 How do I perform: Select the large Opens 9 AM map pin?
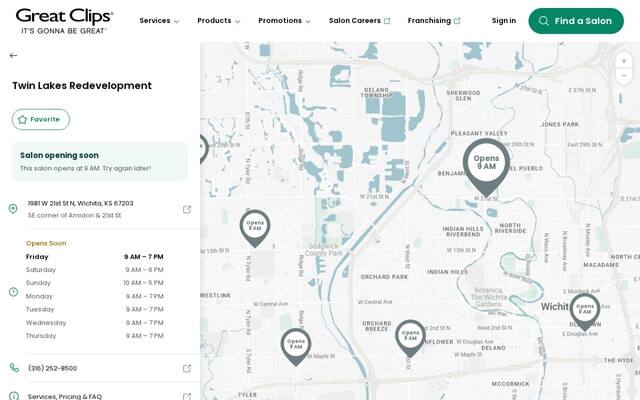(486, 167)
